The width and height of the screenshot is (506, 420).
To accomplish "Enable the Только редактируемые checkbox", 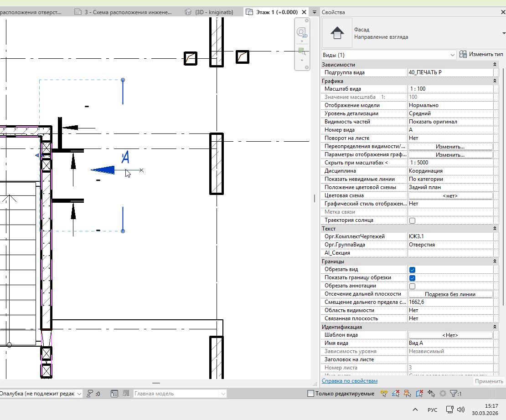I will (311, 394).
